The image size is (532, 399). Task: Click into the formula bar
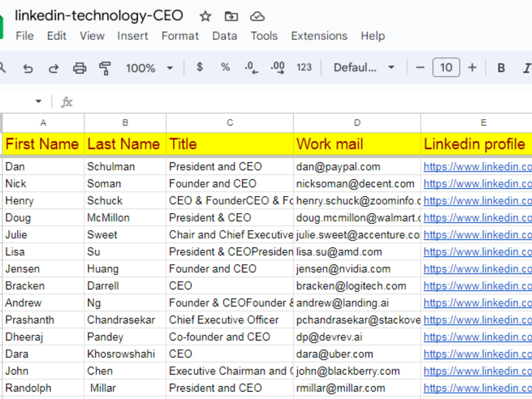click(302, 102)
